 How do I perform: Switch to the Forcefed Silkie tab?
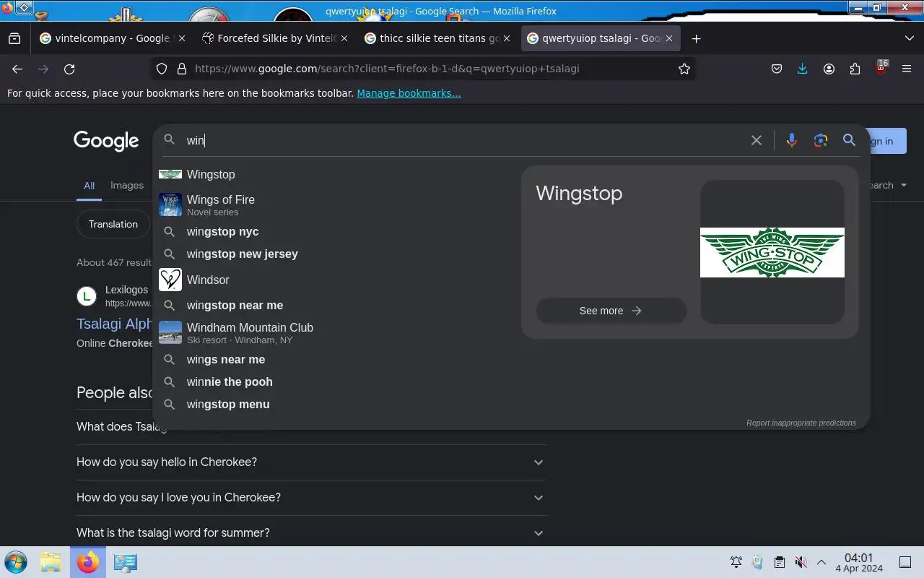274,38
